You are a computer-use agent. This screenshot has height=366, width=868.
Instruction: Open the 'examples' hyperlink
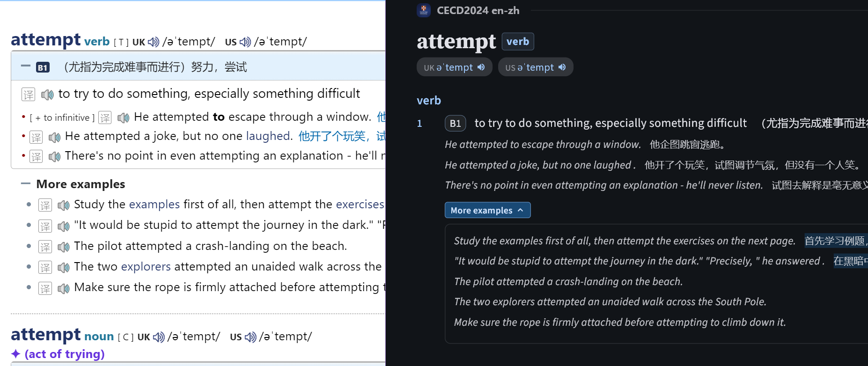154,205
